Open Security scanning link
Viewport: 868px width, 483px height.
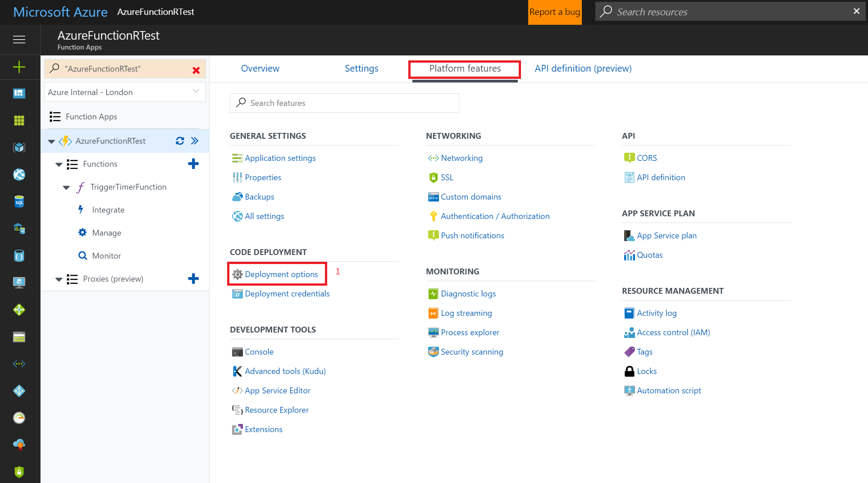pos(472,352)
